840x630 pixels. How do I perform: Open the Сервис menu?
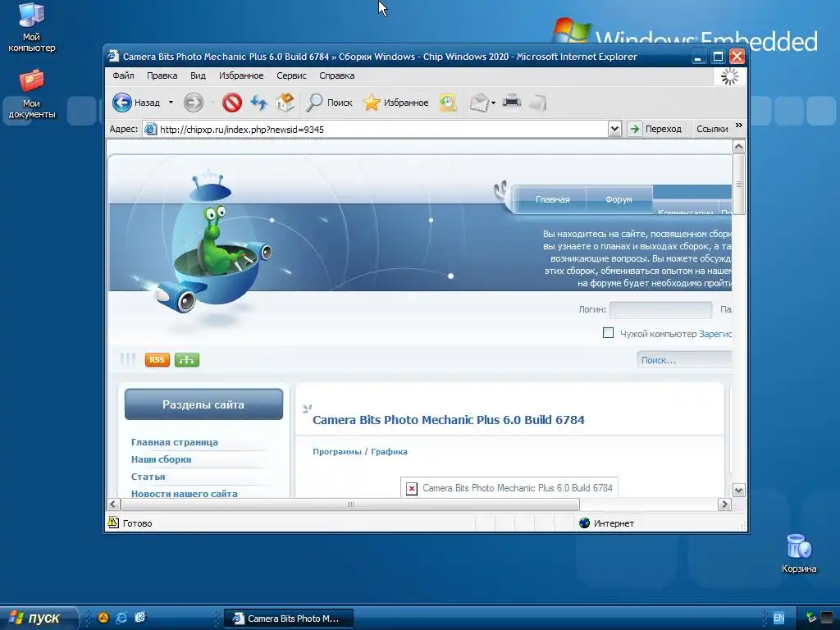point(291,75)
